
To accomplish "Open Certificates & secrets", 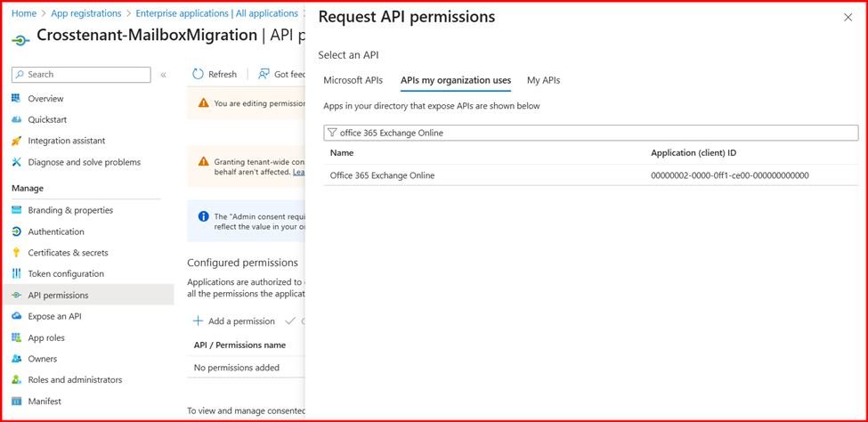I will 68,253.
